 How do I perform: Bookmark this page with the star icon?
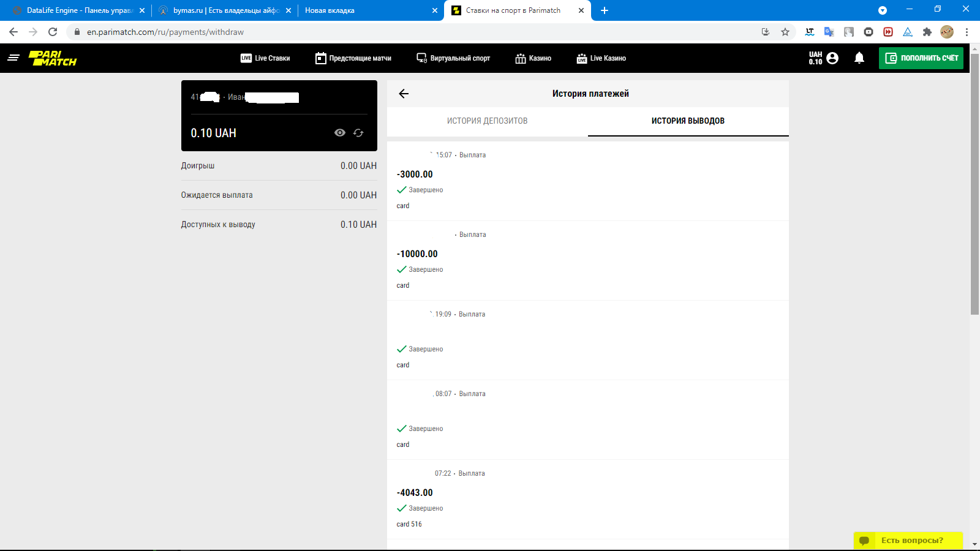tap(785, 32)
